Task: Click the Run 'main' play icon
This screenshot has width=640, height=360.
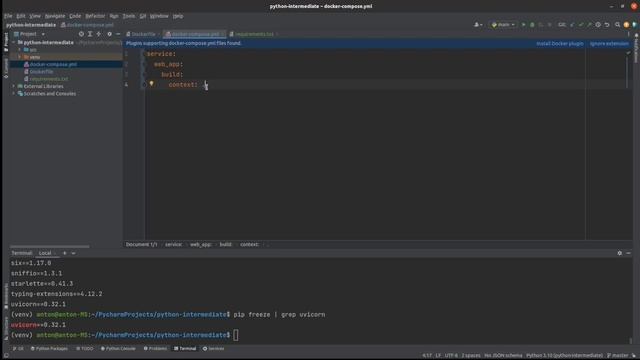Action: (523, 25)
